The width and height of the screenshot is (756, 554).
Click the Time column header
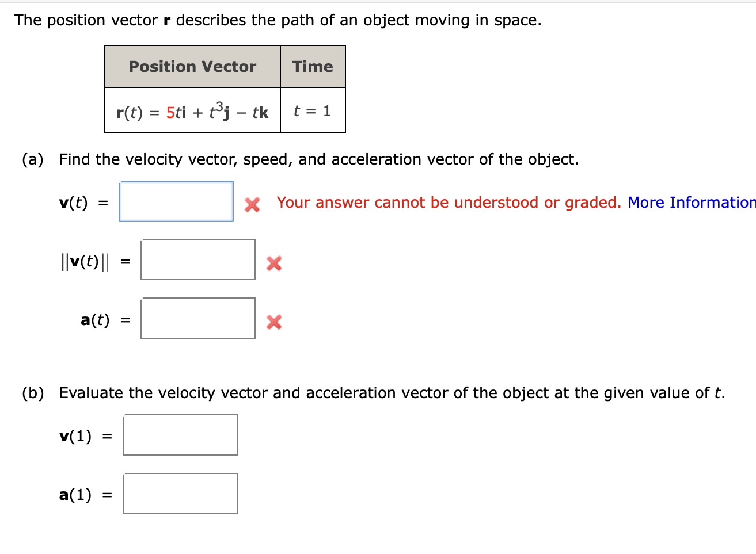point(313,67)
